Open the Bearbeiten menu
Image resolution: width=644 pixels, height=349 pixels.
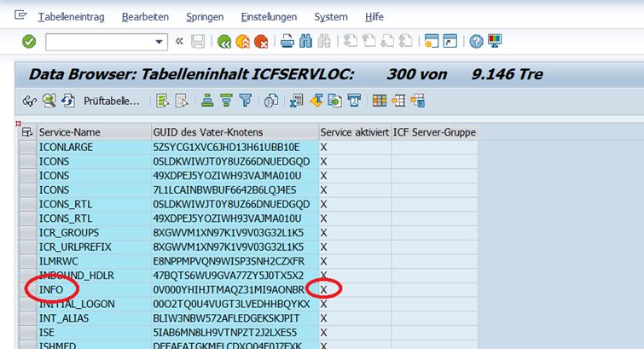145,17
